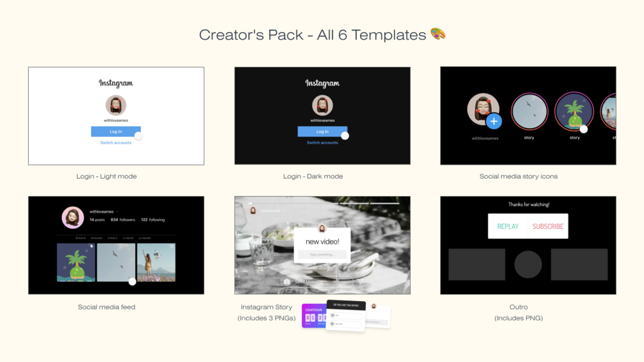Click the '(Includes 3 PNGs)' caption
The height and width of the screenshot is (362, 644).
pyautogui.click(x=266, y=318)
